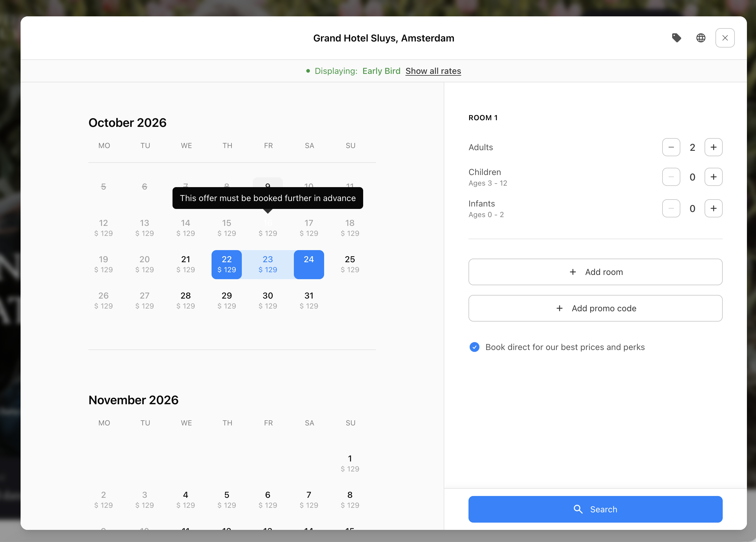Viewport: 756px width, 542px height.
Task: Choose October 29 in the calendar
Action: click(x=227, y=301)
